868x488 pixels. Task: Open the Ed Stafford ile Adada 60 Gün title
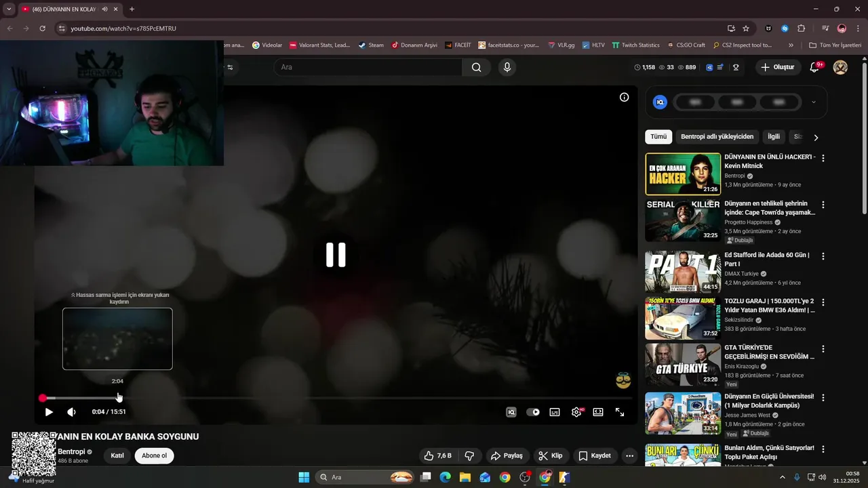[767, 260]
